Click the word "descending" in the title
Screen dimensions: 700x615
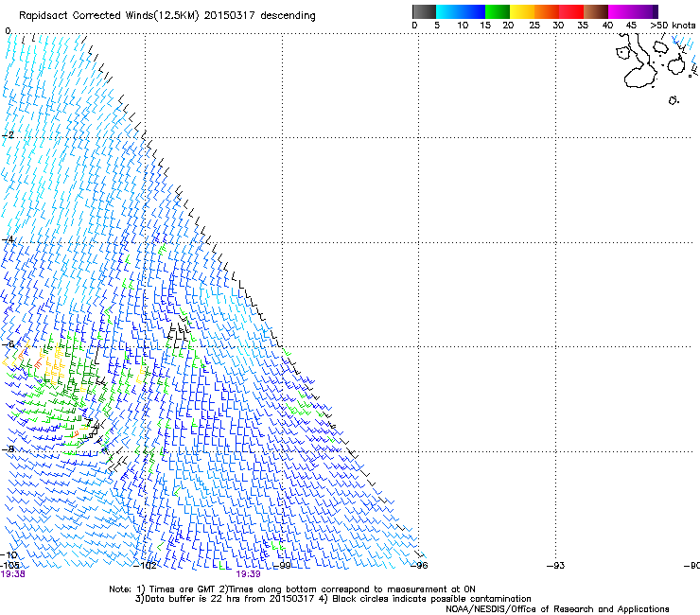coord(288,16)
